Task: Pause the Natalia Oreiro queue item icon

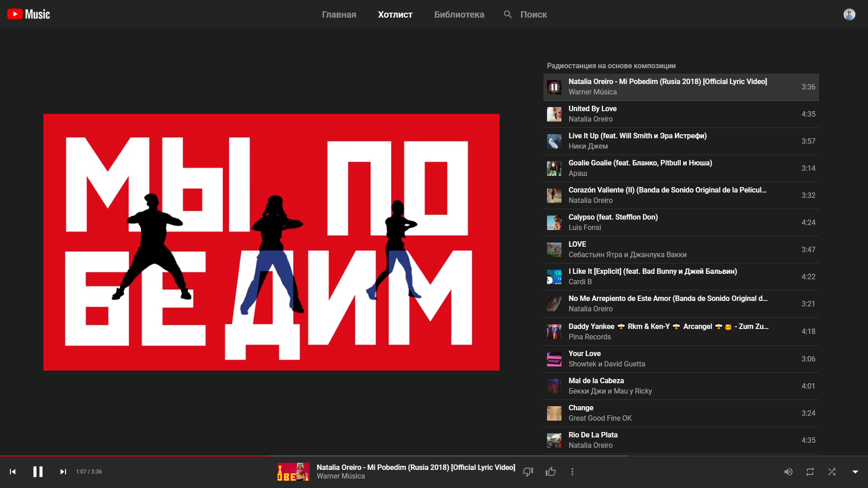Action: click(x=554, y=87)
